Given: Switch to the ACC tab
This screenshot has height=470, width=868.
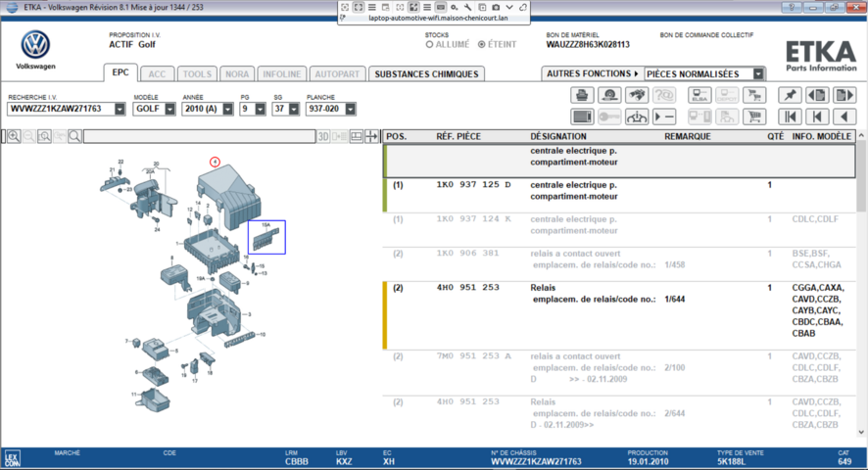Looking at the screenshot, I should point(157,74).
